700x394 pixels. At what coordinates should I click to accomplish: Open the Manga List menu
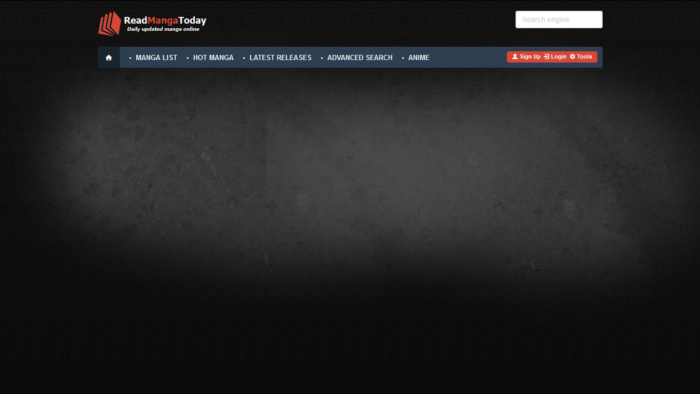156,58
